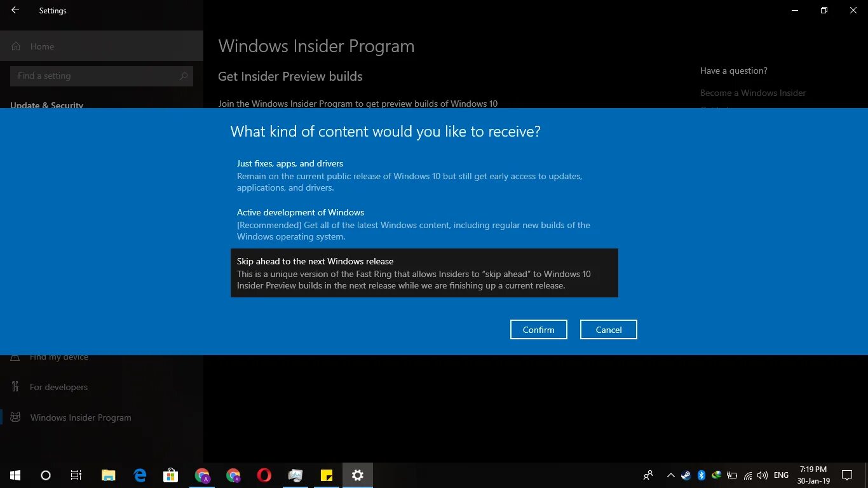The height and width of the screenshot is (488, 868).
Task: Choose 'Active development of Windows' option
Action: (x=424, y=224)
